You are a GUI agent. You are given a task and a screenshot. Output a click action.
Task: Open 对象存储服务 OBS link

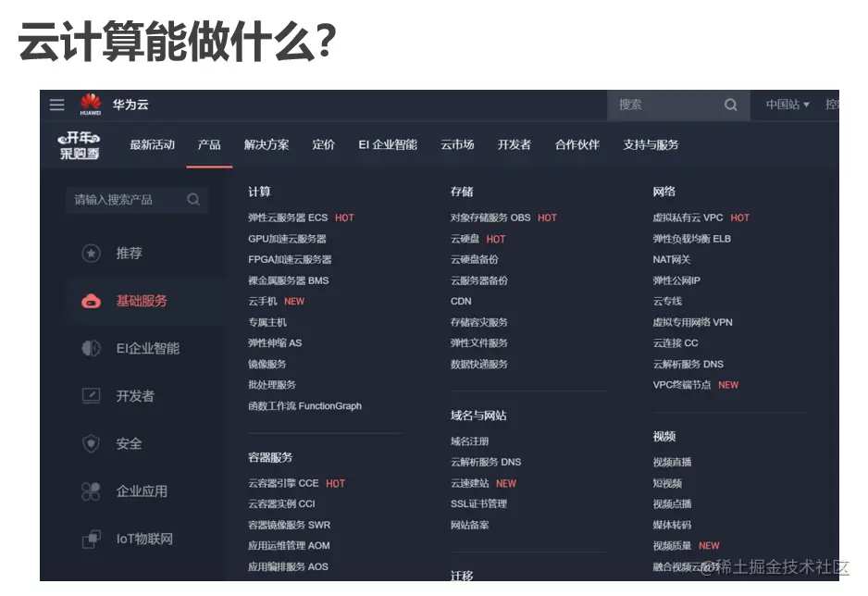click(490, 218)
